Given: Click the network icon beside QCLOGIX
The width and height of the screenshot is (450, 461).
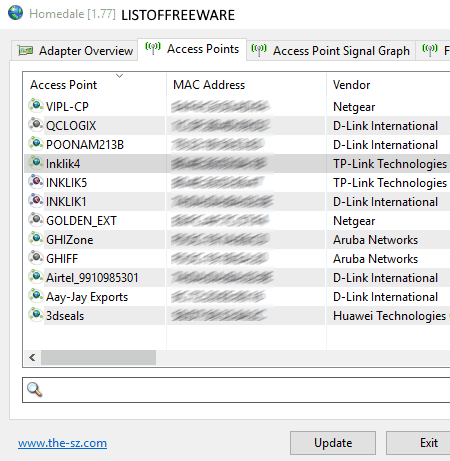Looking at the screenshot, I should pos(36,125).
